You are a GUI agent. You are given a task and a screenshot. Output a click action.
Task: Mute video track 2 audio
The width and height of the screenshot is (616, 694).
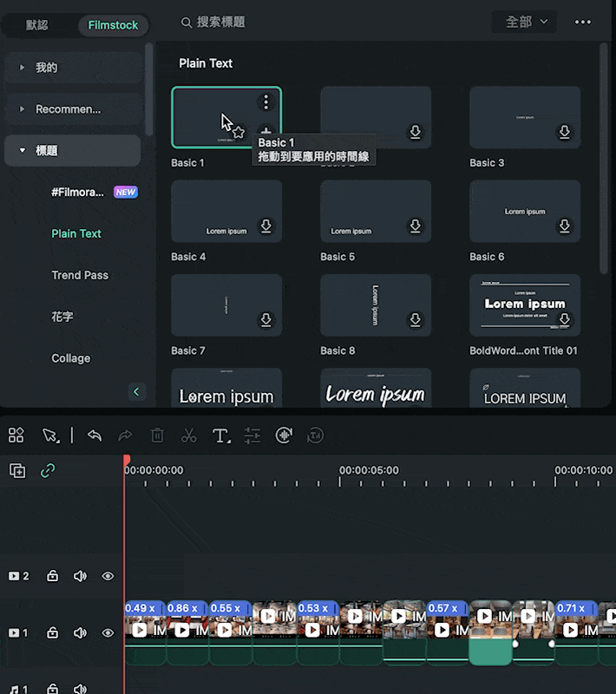coord(80,576)
